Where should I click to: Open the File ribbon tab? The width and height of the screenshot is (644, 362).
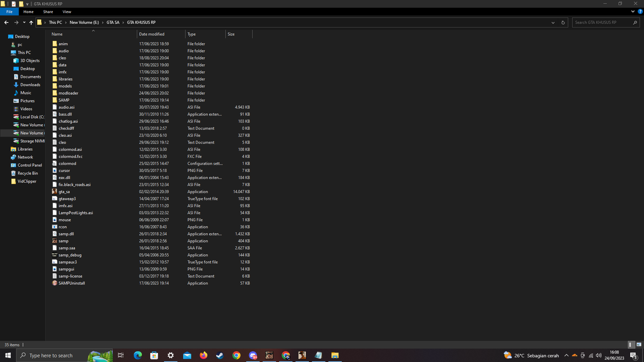click(x=9, y=12)
